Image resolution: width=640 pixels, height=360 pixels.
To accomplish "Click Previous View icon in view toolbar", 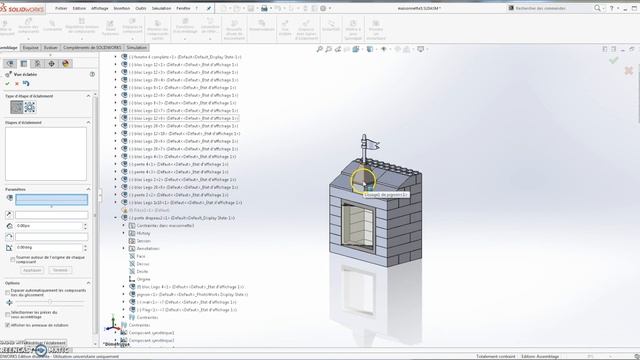I will tap(338, 49).
